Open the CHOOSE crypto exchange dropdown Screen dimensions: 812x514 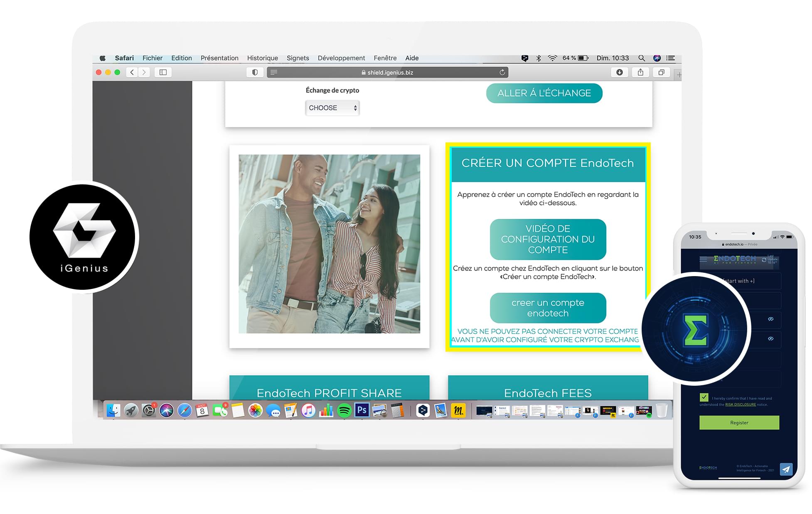pos(332,108)
